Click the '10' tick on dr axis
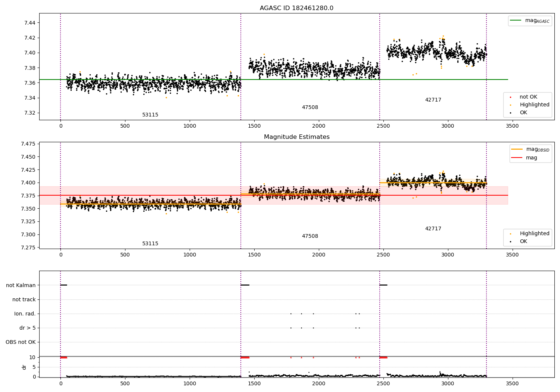 tap(32, 358)
